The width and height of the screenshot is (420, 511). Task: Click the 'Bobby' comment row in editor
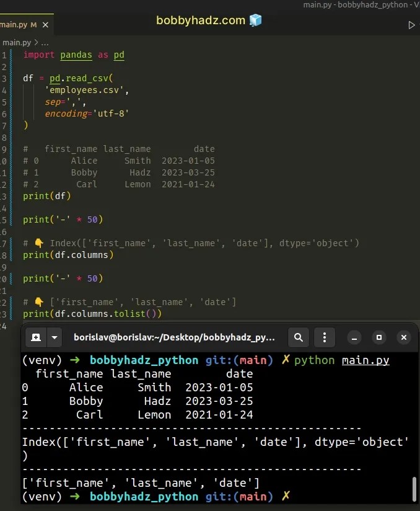click(119, 172)
